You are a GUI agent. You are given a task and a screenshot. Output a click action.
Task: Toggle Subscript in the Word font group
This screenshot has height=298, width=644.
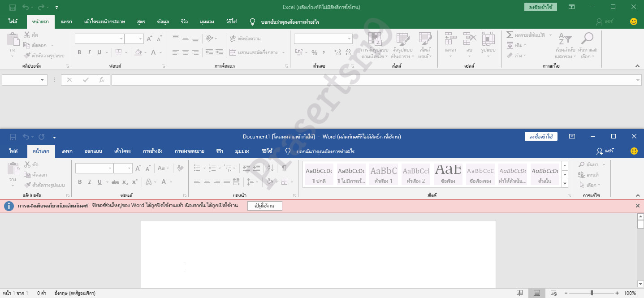[x=125, y=182]
